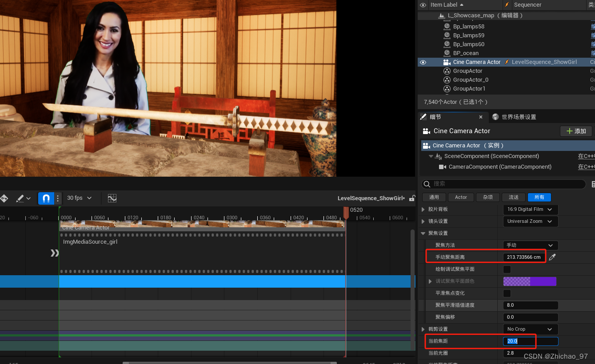595x364 pixels.
Task: Click the search magnifier icon in details panel
Action: click(427, 184)
